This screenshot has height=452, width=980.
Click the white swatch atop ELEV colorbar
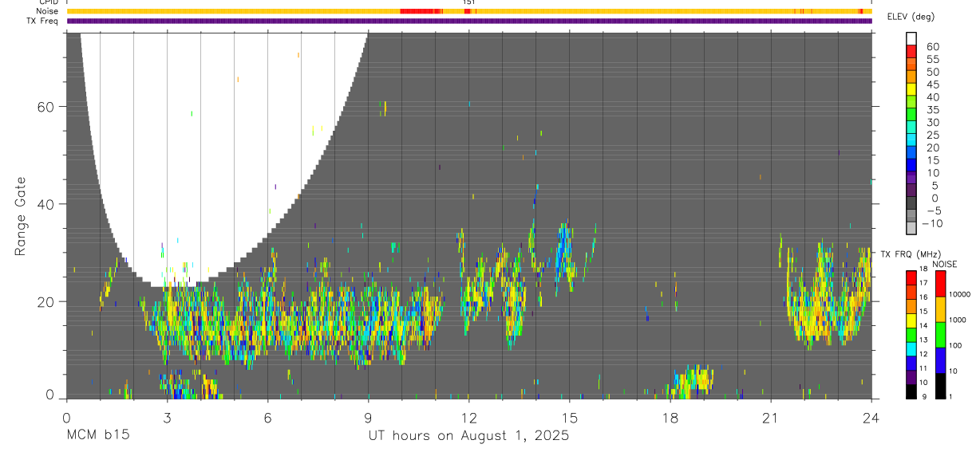[x=911, y=38]
